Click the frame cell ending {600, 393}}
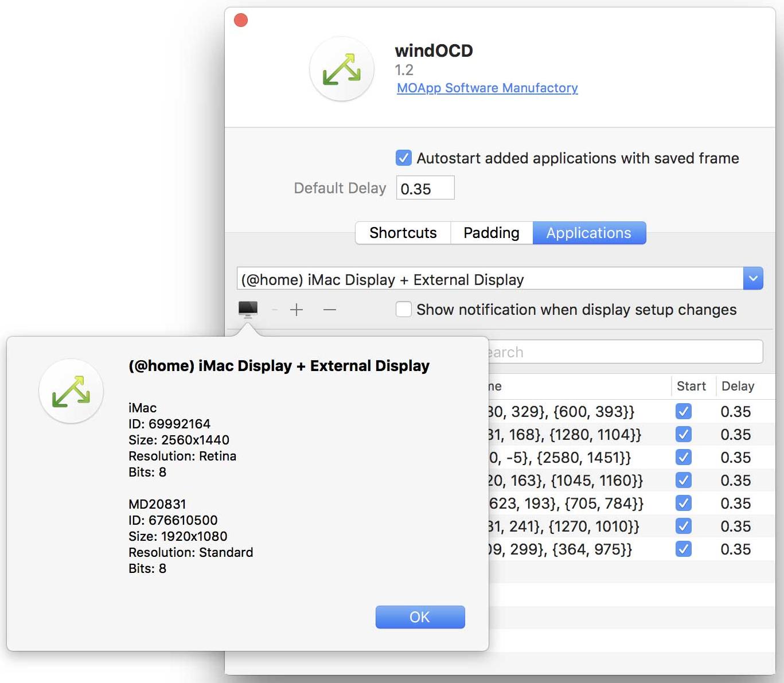Screen dimensions: 784x683 click(561, 412)
